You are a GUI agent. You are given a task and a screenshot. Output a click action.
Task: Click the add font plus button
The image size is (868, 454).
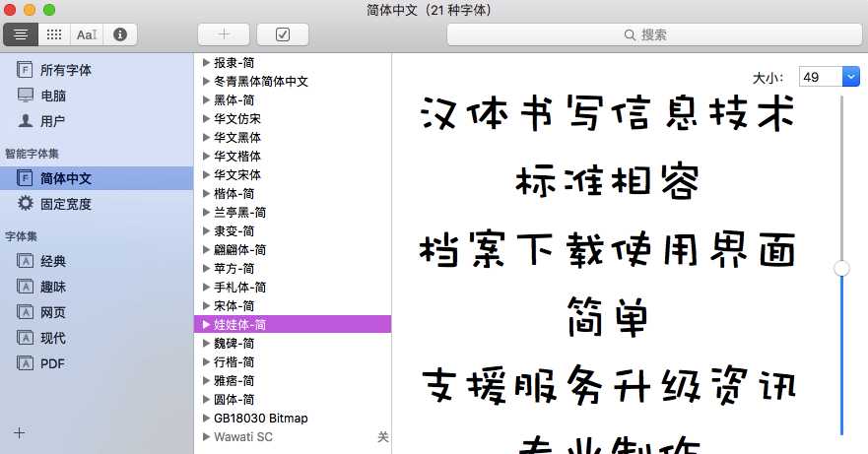click(224, 34)
